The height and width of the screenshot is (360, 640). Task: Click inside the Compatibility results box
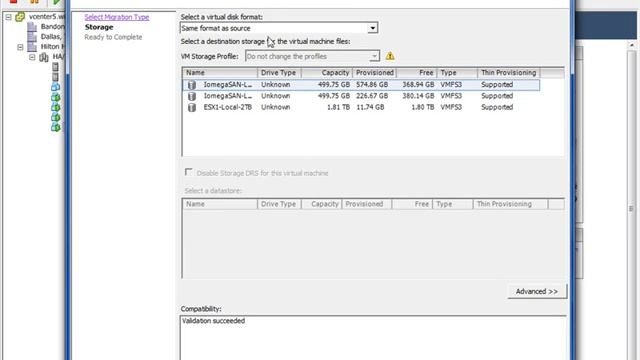pyautogui.click(x=373, y=338)
